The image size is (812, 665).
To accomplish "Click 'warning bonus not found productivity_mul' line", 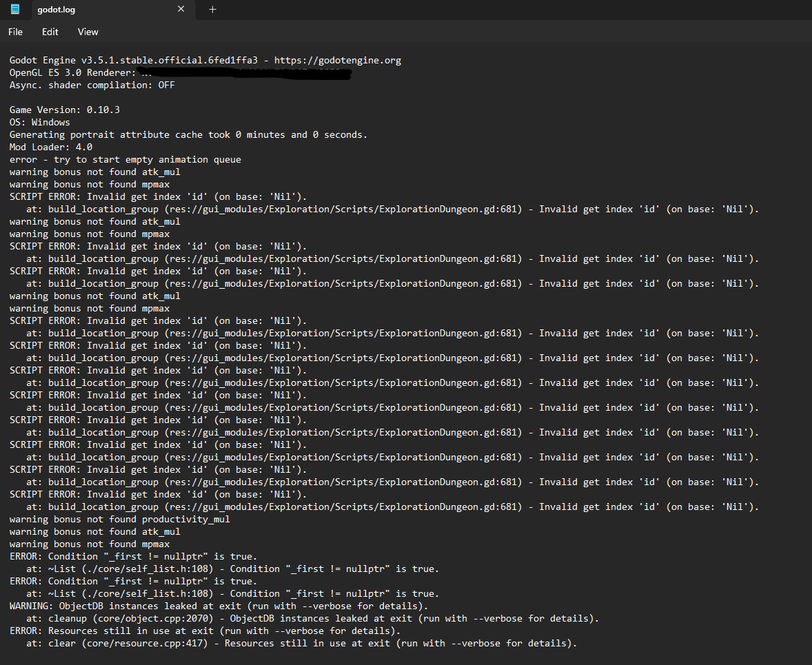I will tap(120, 519).
